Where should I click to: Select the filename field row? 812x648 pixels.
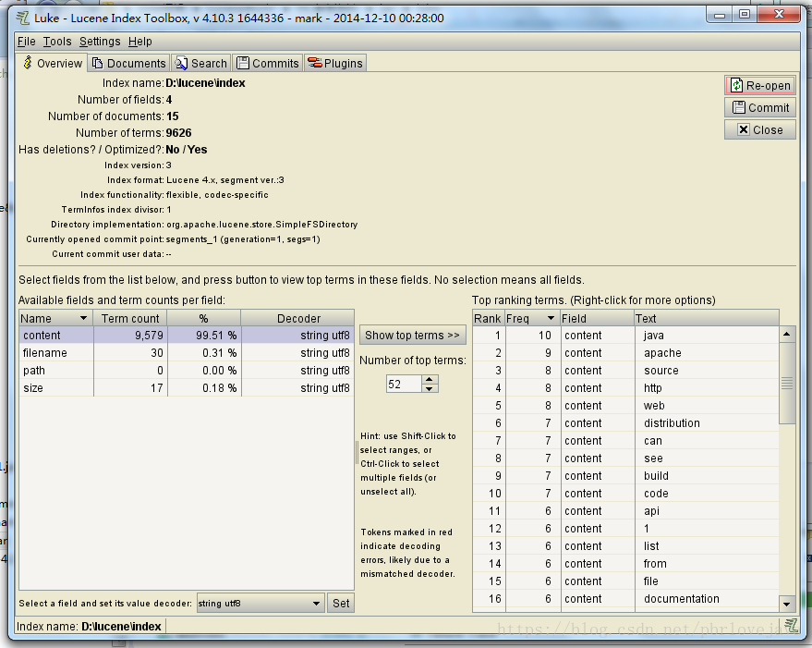pos(187,353)
